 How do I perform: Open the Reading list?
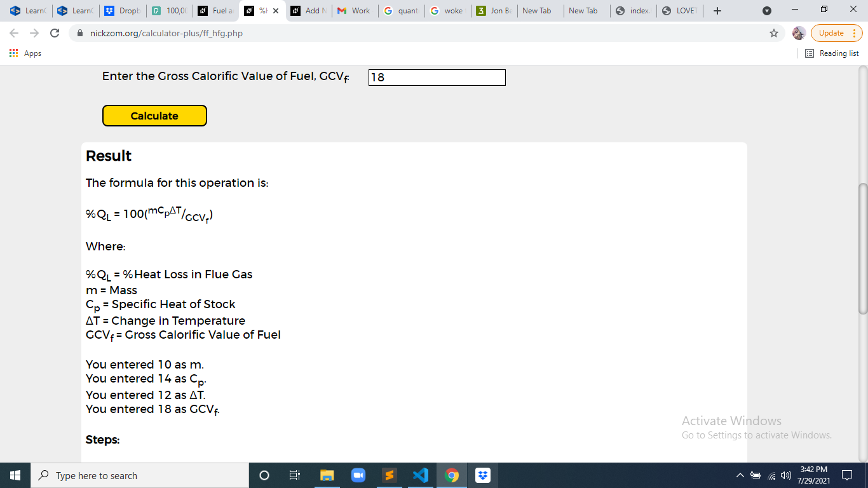click(x=832, y=53)
